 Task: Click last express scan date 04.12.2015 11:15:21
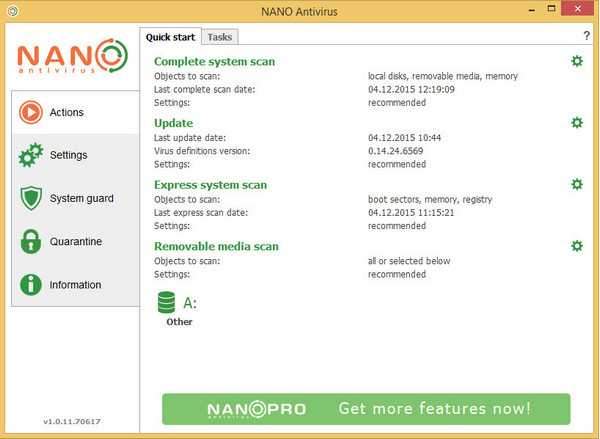[411, 212]
